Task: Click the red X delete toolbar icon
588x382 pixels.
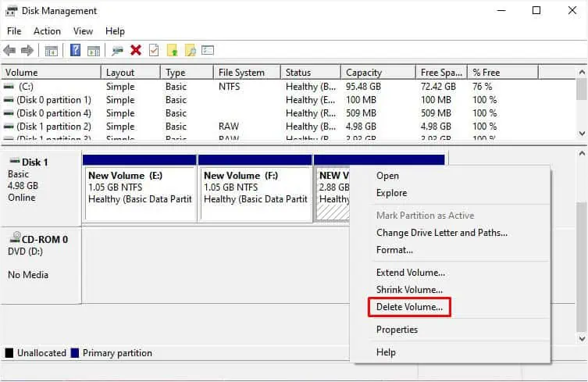Action: [136, 50]
